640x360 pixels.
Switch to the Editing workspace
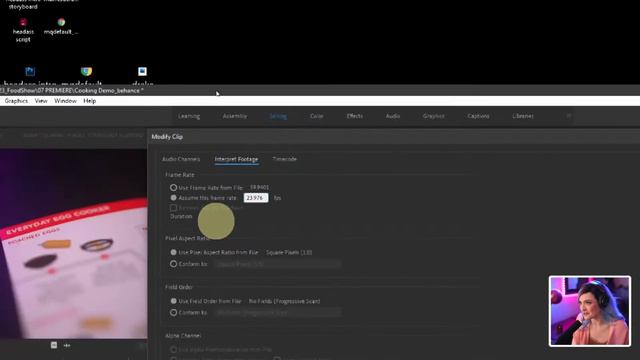pos(278,116)
